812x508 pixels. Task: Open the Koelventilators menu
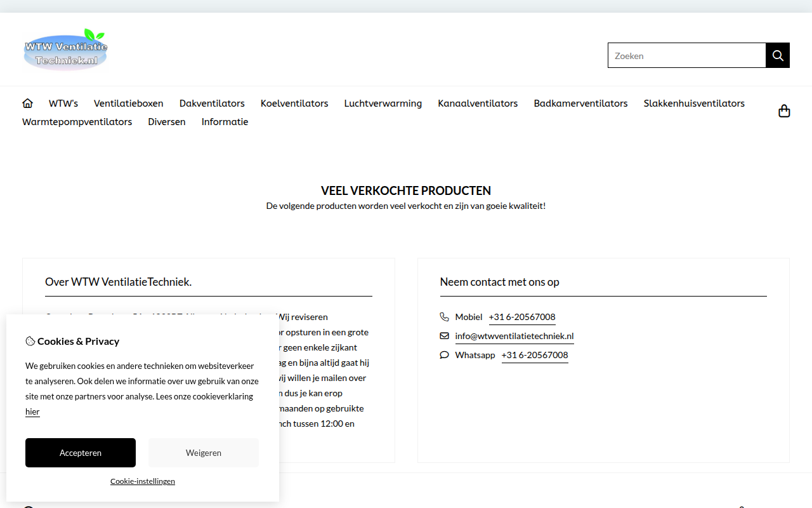click(x=294, y=103)
